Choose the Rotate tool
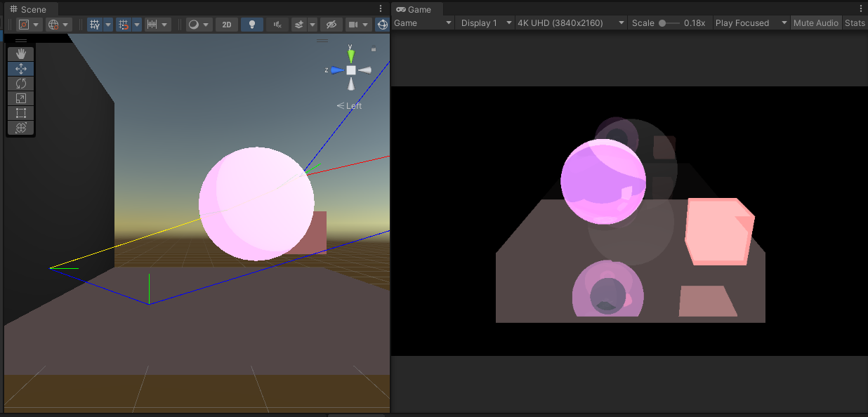The height and width of the screenshot is (417, 868). pos(21,84)
